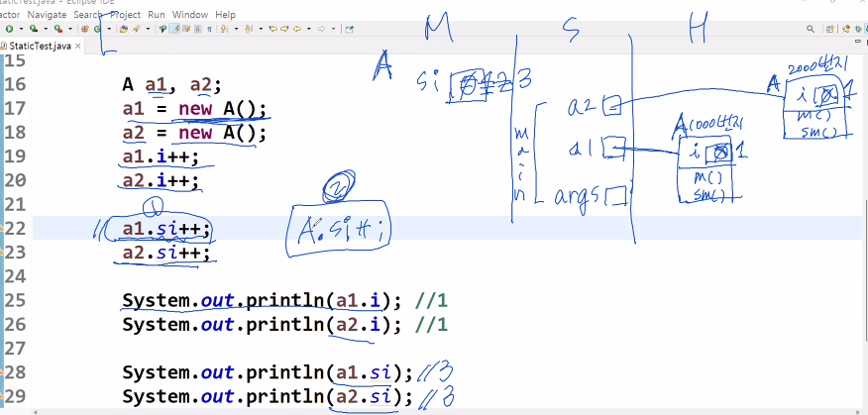
Task: Create a New Java Class
Action: click(x=97, y=29)
